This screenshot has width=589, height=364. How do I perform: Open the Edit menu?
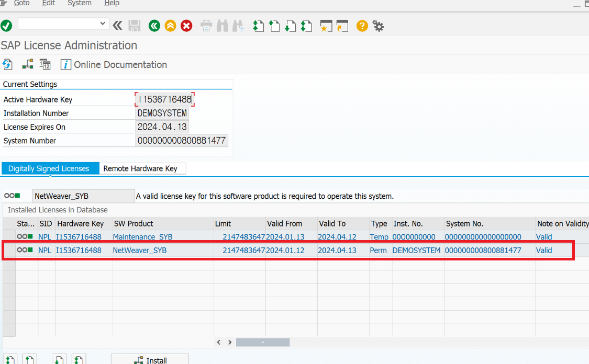pos(49,3)
